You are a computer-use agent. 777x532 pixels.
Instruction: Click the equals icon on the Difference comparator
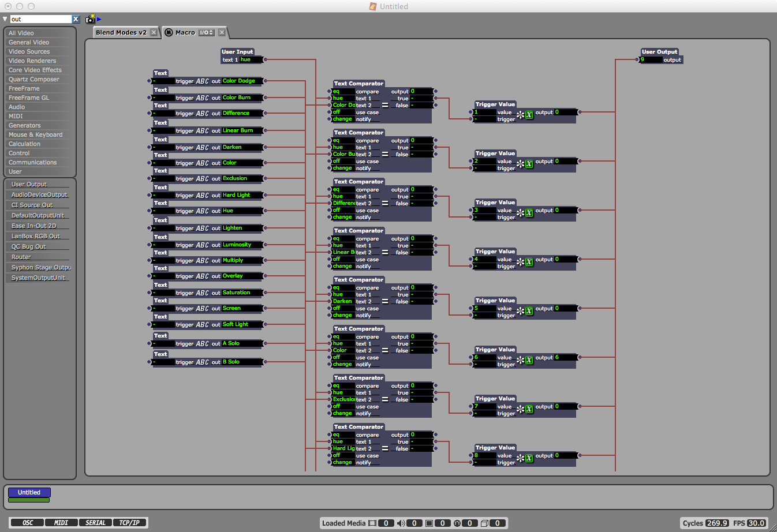pyautogui.click(x=385, y=204)
